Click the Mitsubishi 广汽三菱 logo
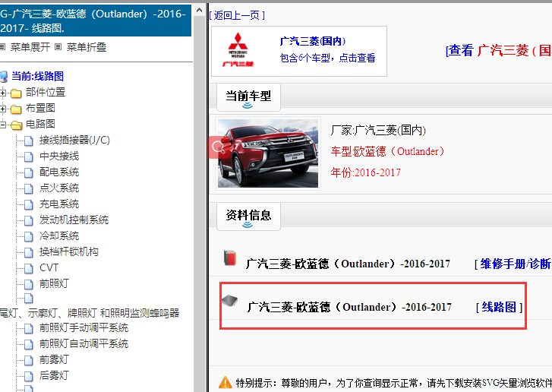The height and width of the screenshot is (392, 552). click(x=238, y=50)
